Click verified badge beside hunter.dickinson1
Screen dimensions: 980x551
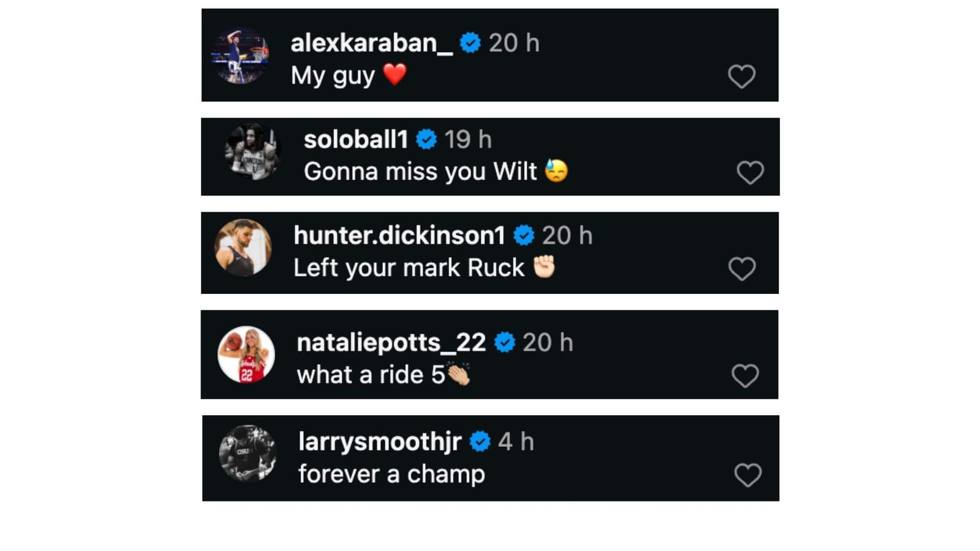point(524,235)
